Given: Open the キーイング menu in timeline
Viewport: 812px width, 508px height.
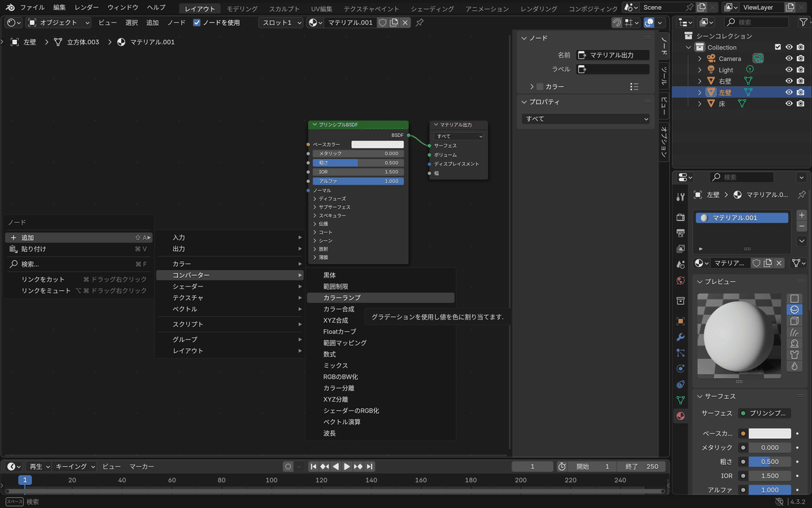Looking at the screenshot, I should coord(74,467).
